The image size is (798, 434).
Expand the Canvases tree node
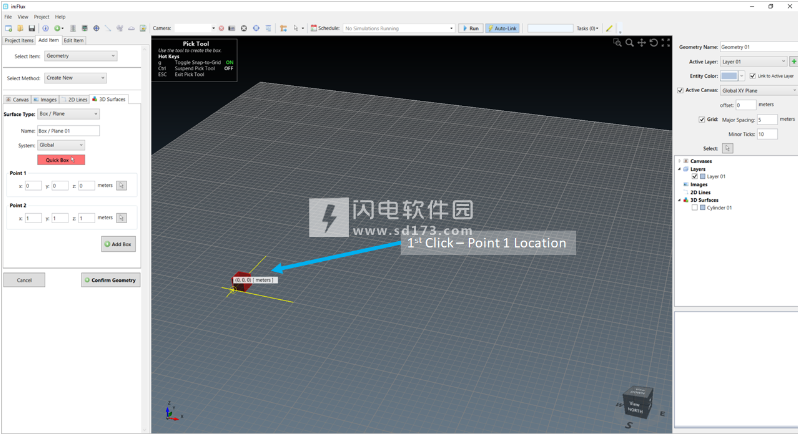(679, 161)
